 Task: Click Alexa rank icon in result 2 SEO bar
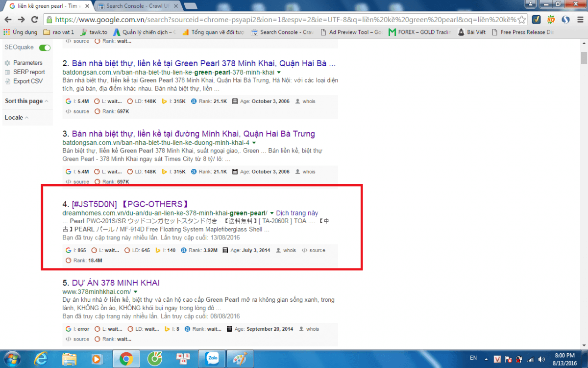point(194,102)
